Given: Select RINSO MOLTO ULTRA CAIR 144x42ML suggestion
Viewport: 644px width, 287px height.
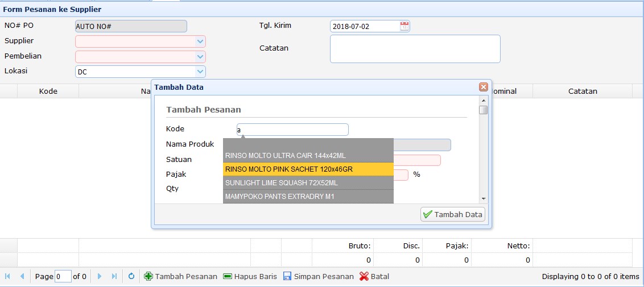Looking at the screenshot, I should point(308,156).
